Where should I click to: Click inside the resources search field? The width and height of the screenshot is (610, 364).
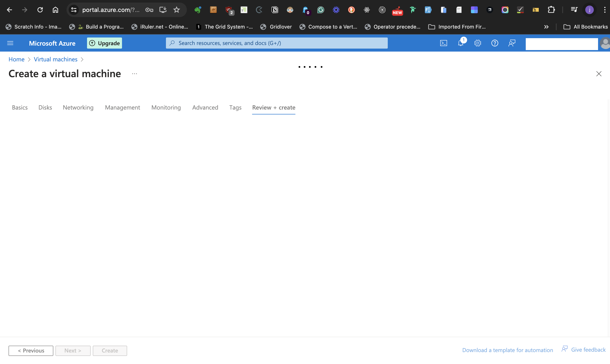[277, 43]
